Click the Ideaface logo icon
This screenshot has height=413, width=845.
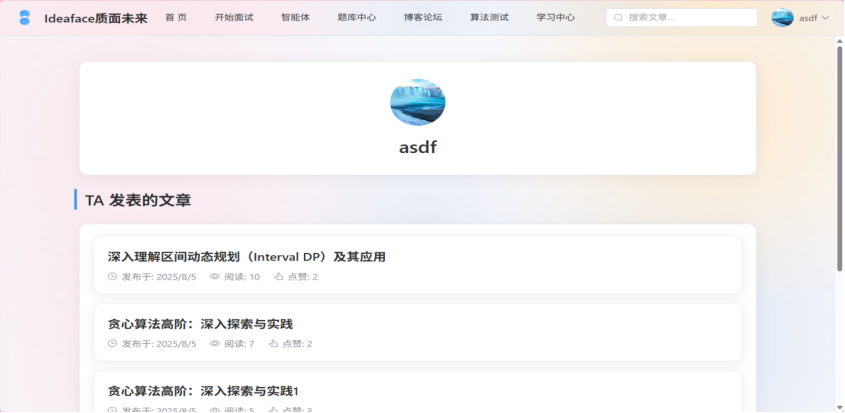pyautogui.click(x=25, y=17)
